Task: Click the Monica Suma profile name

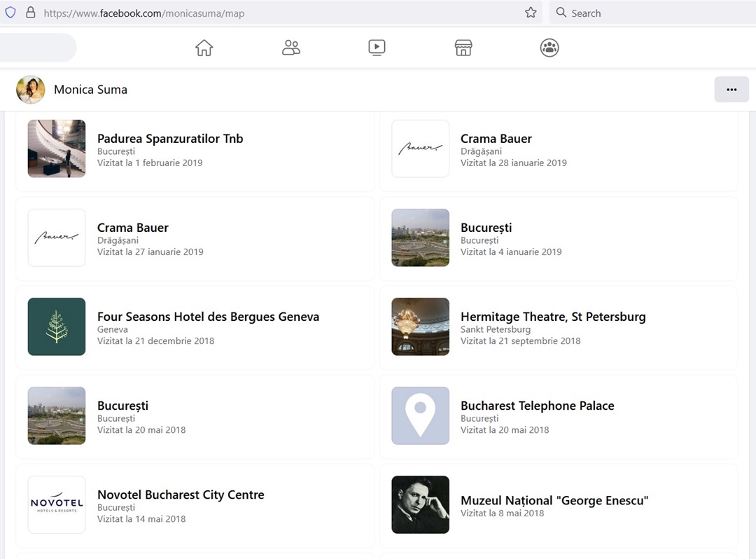Action: click(90, 90)
